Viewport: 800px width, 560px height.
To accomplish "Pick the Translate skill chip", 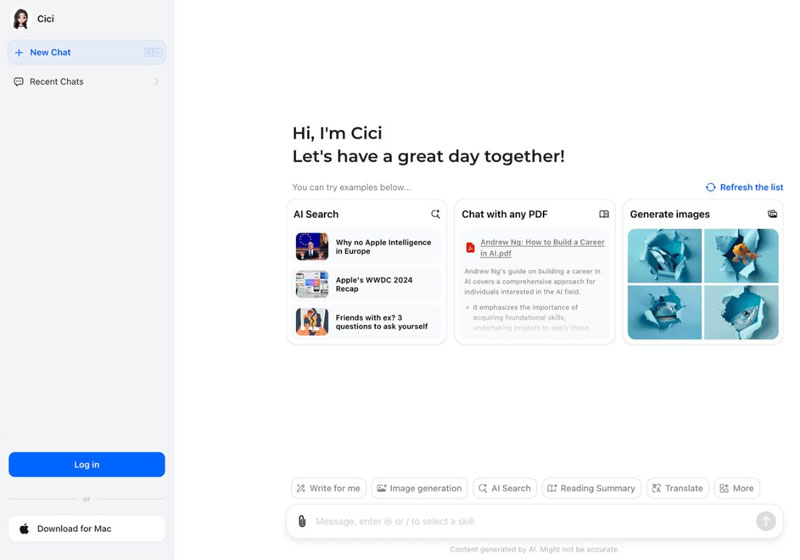I will click(x=677, y=488).
